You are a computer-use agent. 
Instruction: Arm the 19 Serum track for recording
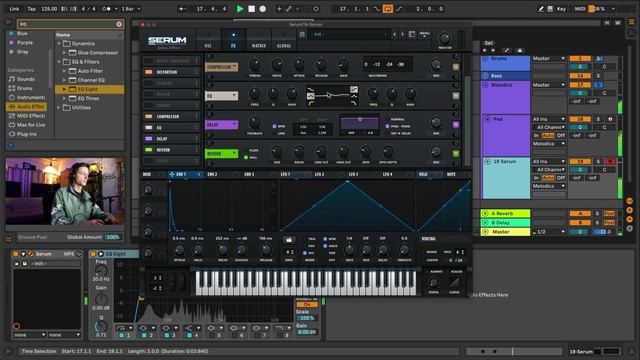pyautogui.click(x=610, y=162)
